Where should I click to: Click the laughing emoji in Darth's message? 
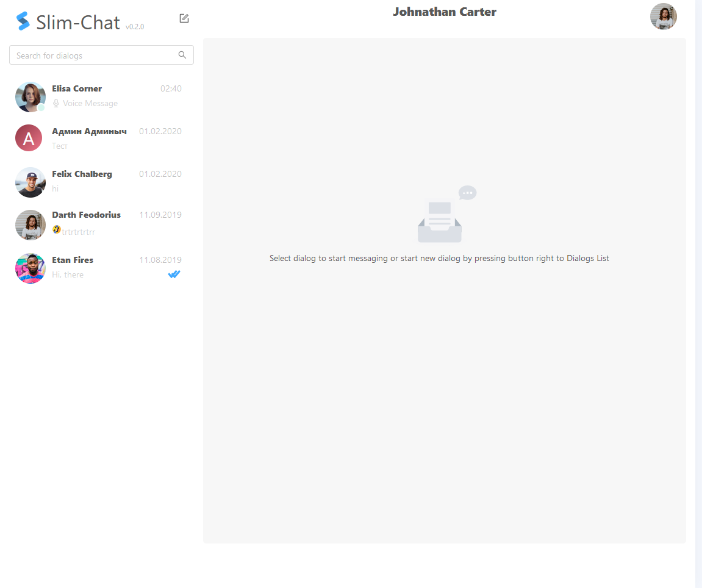pos(57,229)
